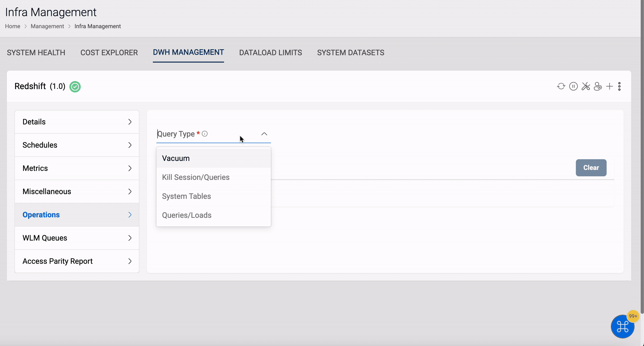Expand the Miscellaneous section chevron
Screen dimensions: 644x346
point(130,192)
